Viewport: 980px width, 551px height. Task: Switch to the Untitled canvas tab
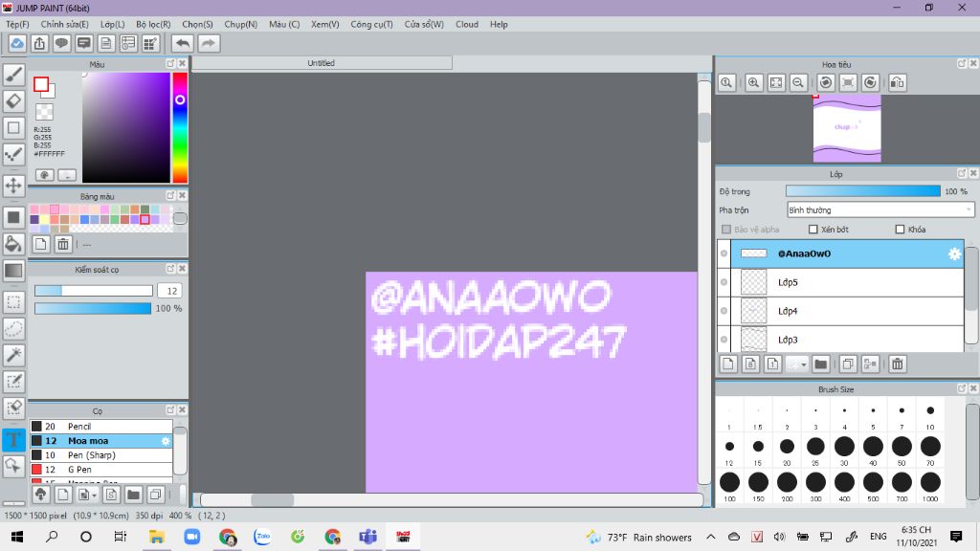click(x=322, y=63)
